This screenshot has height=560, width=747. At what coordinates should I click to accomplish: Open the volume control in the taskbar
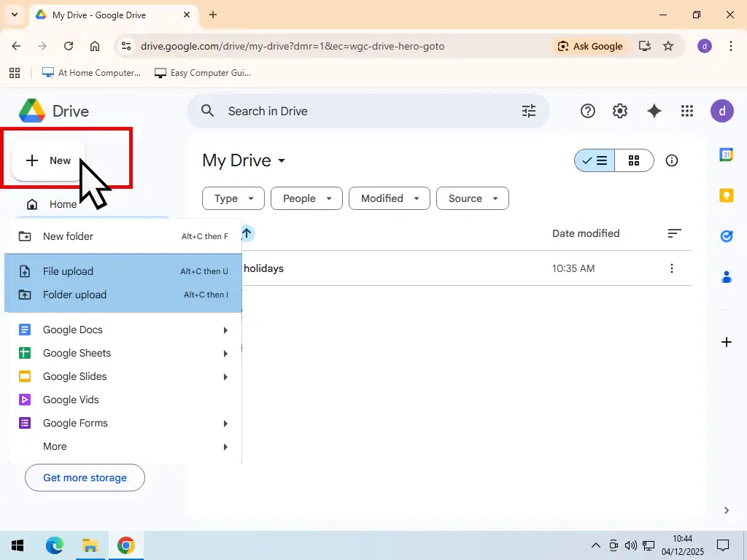pos(630,545)
